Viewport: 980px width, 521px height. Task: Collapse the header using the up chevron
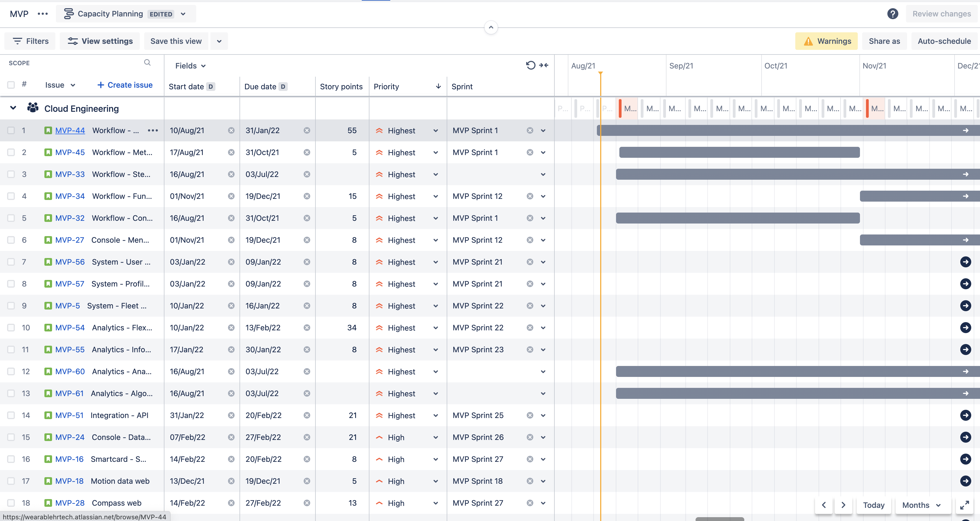[x=491, y=27]
